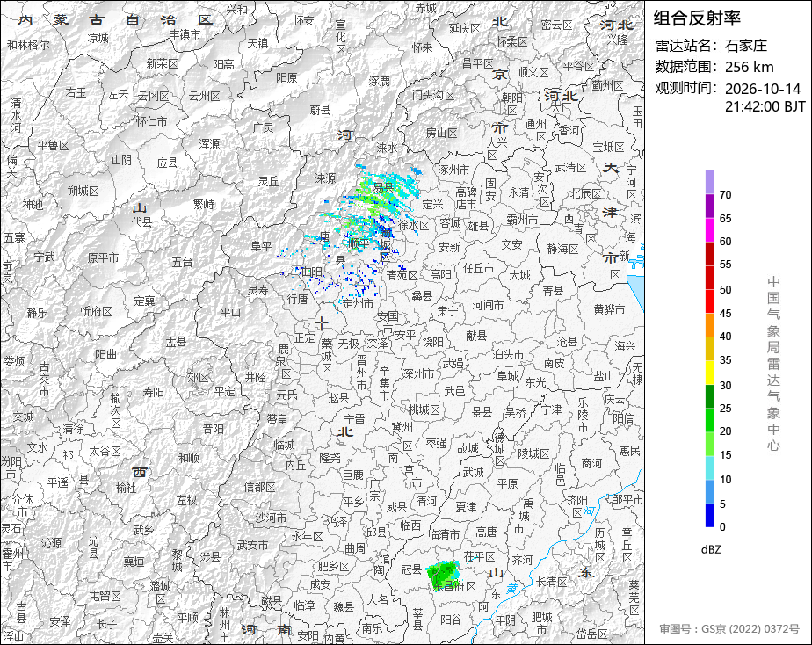Image resolution: width=812 pixels, height=645 pixels.
Task: Click the dark blue 0–5 dBZ swatch
Action: [x=709, y=516]
